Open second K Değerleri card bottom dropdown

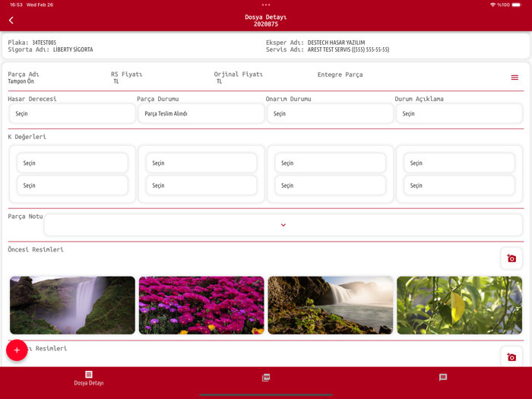pos(201,185)
